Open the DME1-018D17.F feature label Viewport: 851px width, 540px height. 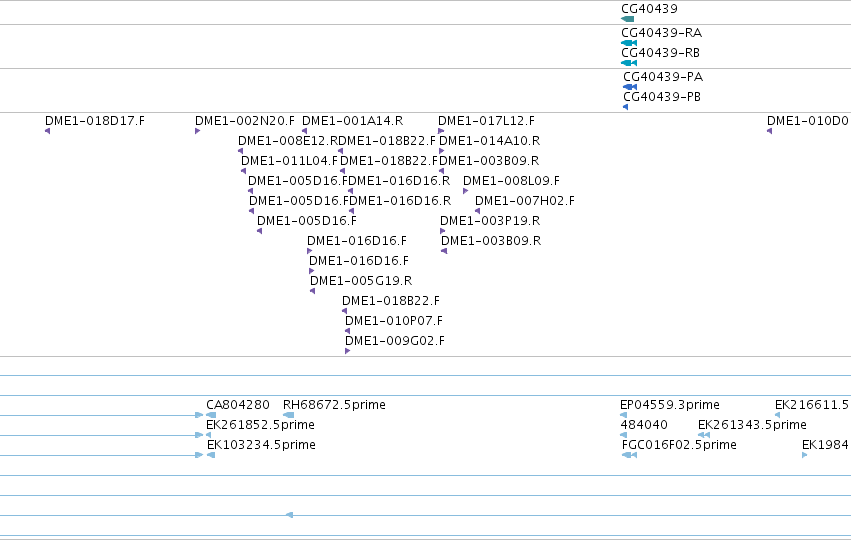94,120
